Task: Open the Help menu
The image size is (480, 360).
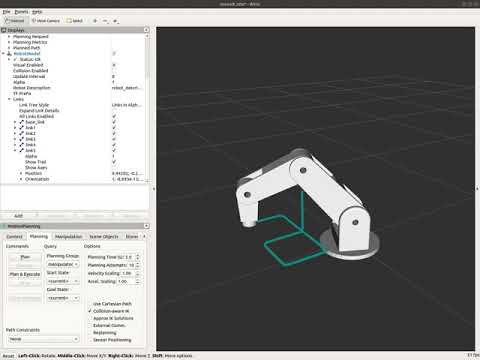Action: point(37,12)
